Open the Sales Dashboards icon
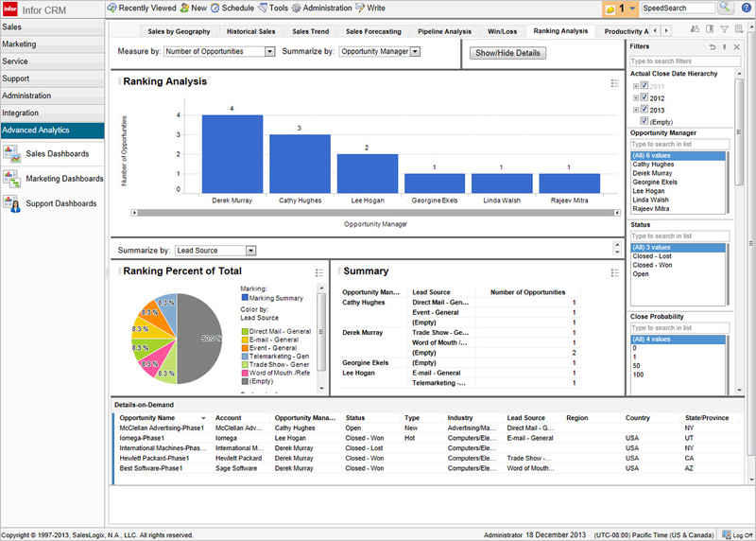The image size is (756, 541). tap(13, 154)
